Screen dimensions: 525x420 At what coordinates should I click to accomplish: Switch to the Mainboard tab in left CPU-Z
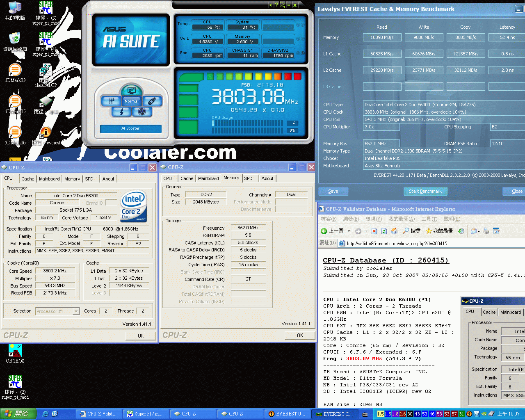[x=49, y=179]
